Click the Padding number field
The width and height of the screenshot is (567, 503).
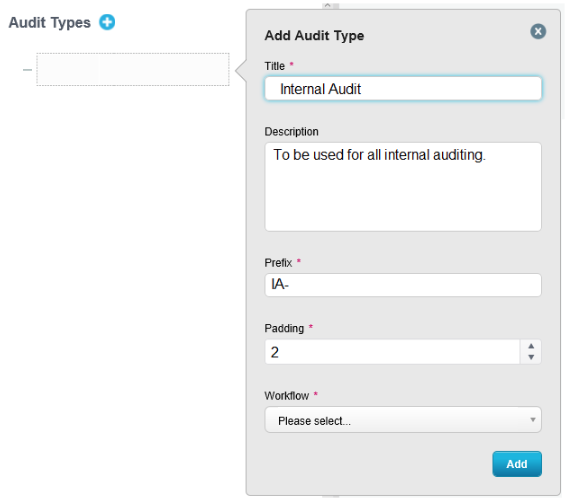[392, 352]
